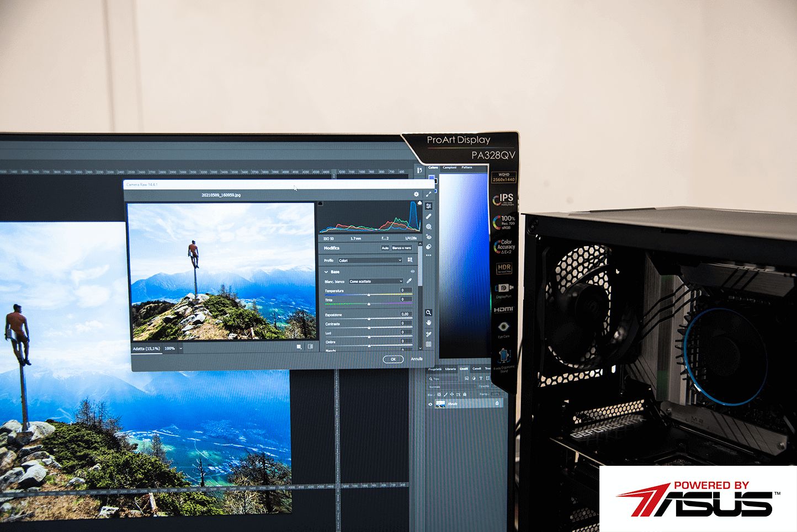The image size is (797, 532).
Task: Click the Temperatura slider handle
Action: coord(369,295)
